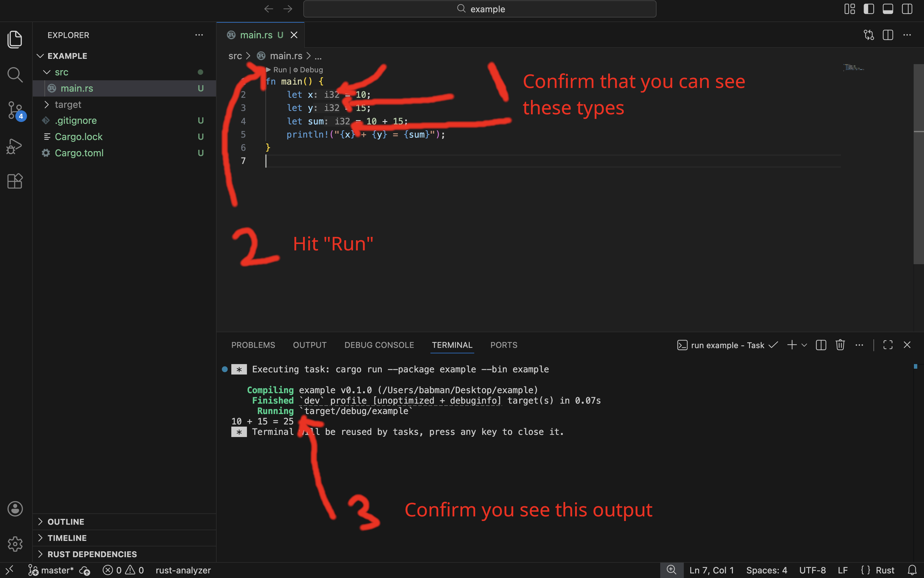The image size is (924, 578).
Task: Open the Manage settings gear
Action: tap(15, 544)
